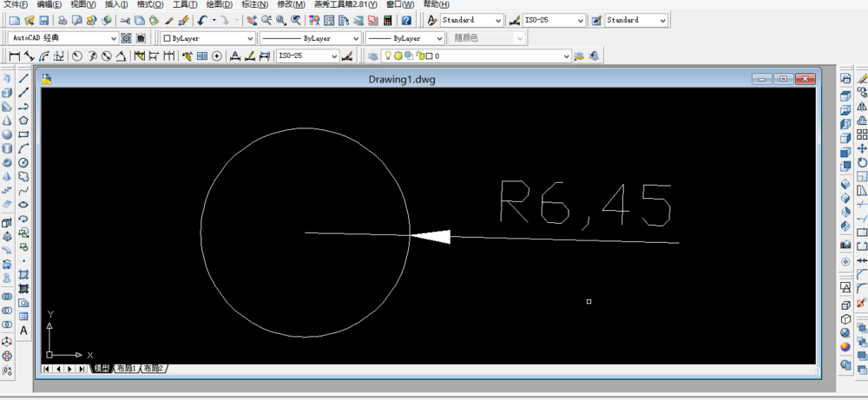This screenshot has width=868, height=400.
Task: Select the Polygon draw tool
Action: coord(23,120)
